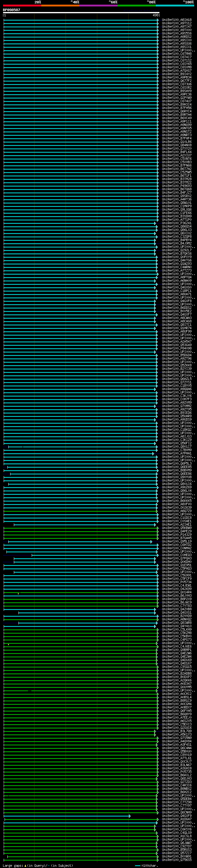Select hit label UniRef100_Q9SRX2

[x=177, y=196]
